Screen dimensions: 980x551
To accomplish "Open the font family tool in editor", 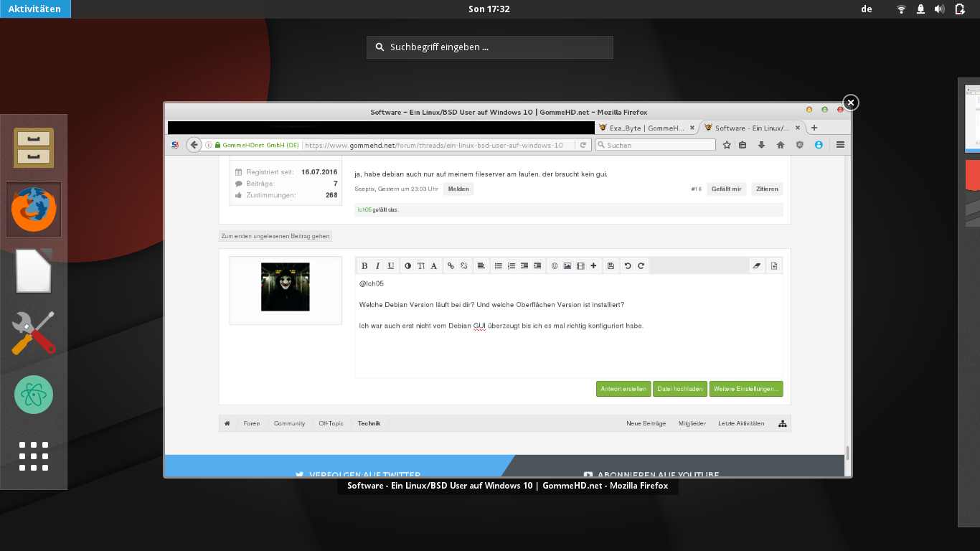I will pyautogui.click(x=434, y=266).
